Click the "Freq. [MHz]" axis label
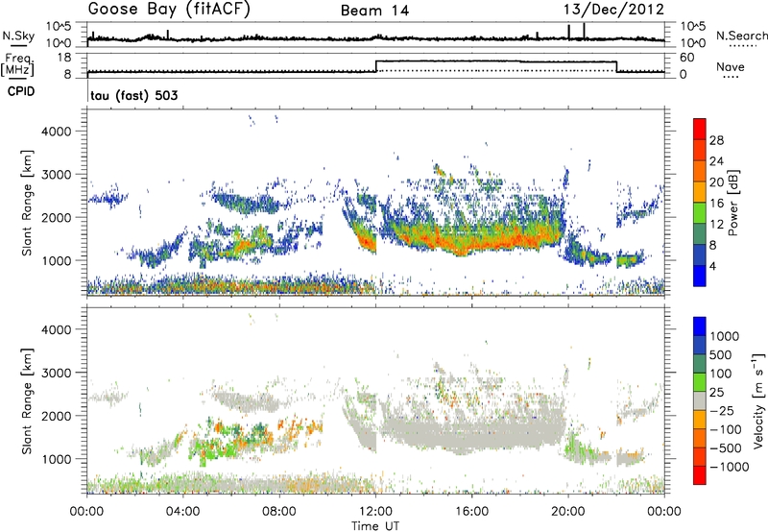 click(17, 64)
